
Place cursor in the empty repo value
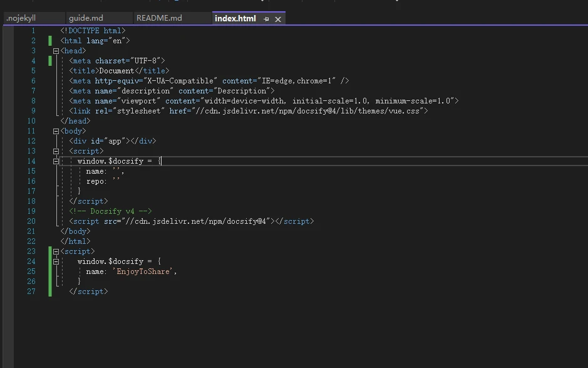[x=116, y=181]
